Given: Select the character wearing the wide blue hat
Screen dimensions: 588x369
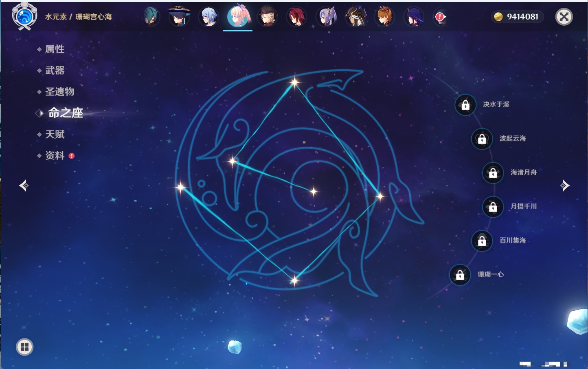Looking at the screenshot, I should [x=179, y=17].
